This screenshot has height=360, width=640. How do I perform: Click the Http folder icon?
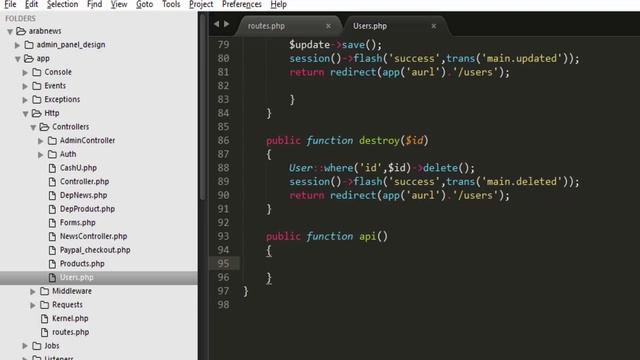[36, 113]
